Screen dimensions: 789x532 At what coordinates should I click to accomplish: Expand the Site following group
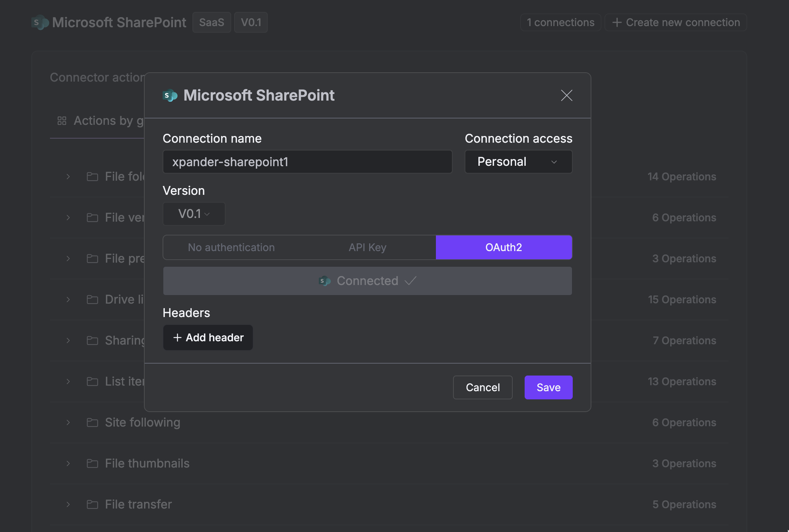[68, 422]
